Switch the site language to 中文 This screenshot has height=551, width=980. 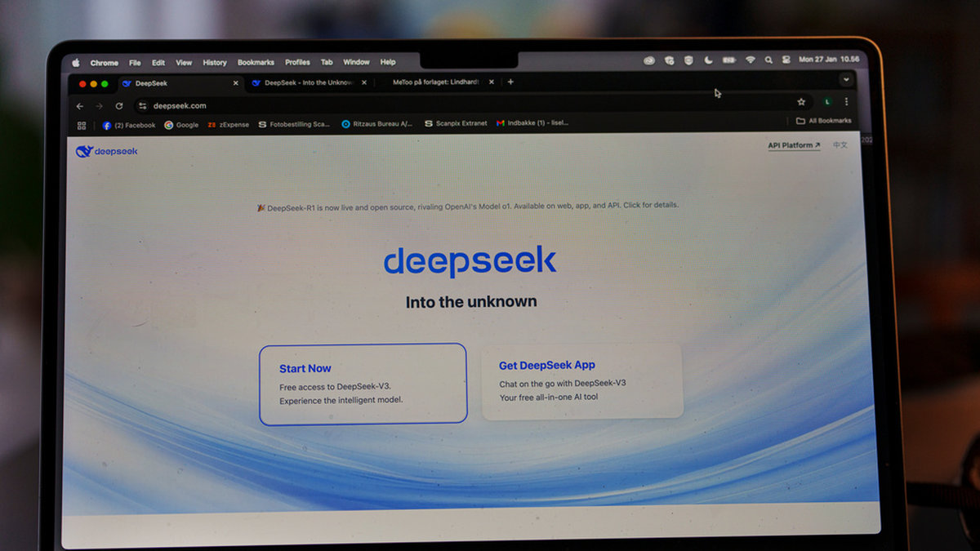[840, 144]
